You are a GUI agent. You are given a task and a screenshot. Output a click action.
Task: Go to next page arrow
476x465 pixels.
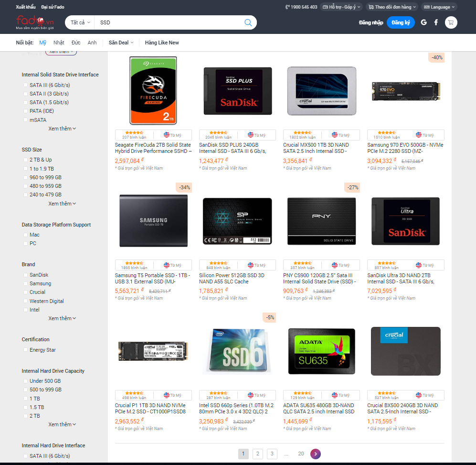(316, 454)
